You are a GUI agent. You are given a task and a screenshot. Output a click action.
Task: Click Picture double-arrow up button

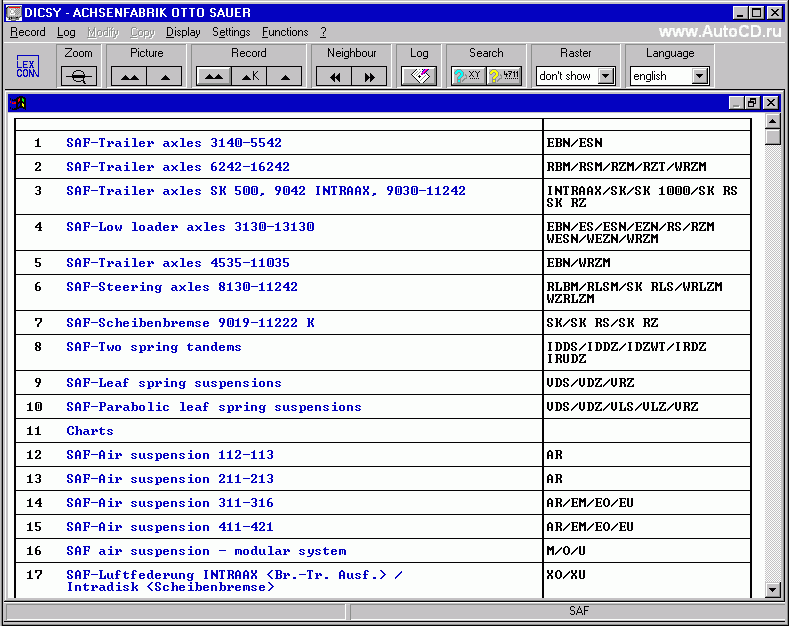pyautogui.click(x=129, y=76)
